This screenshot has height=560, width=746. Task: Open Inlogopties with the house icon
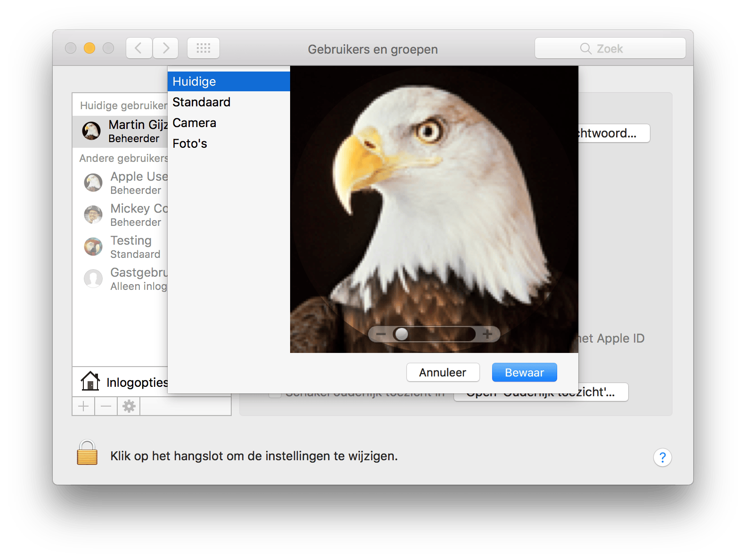click(x=122, y=382)
